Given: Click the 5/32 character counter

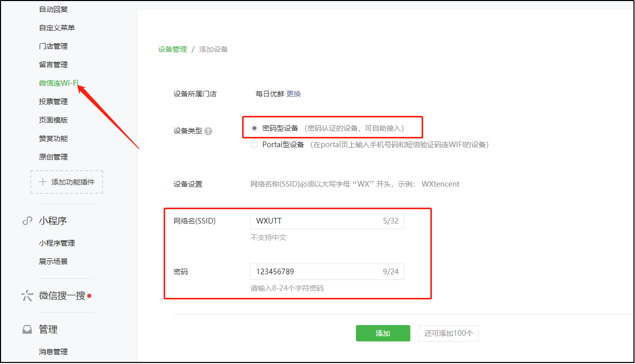Looking at the screenshot, I should [x=391, y=221].
